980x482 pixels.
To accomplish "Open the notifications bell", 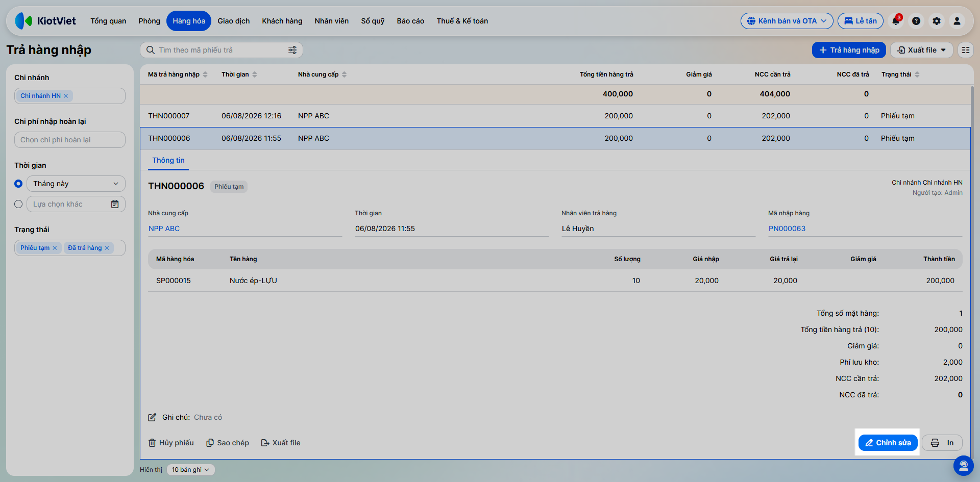I will [x=896, y=21].
